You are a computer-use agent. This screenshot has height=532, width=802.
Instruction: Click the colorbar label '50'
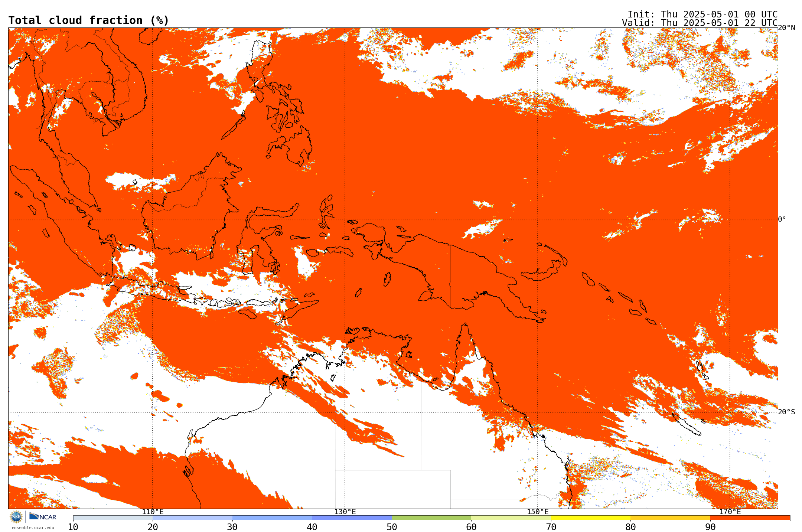pos(392,527)
